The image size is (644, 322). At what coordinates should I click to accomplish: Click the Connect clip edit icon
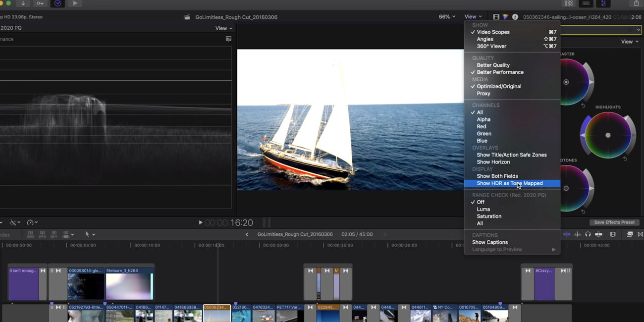(x=31, y=234)
